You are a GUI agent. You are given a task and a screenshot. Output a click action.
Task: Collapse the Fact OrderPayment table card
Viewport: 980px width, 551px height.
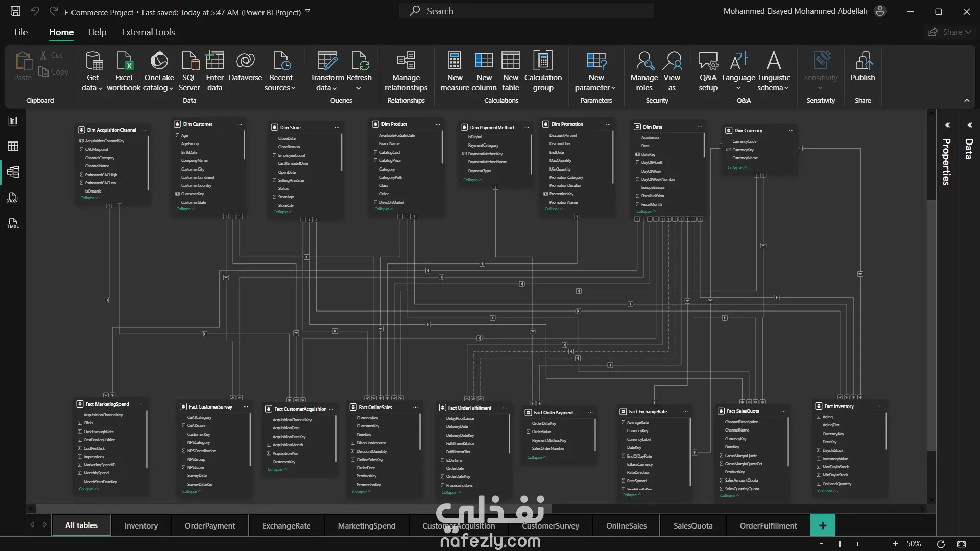[x=537, y=457]
